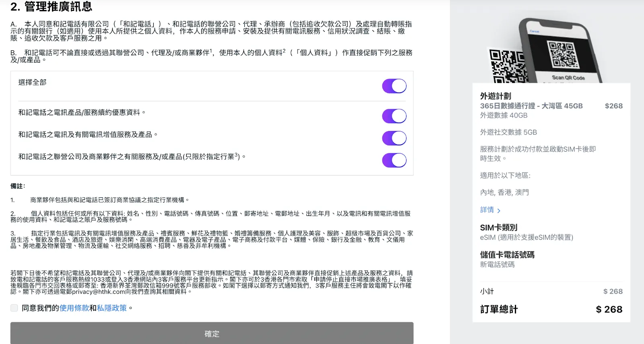Click the 管理推廣訊息 section heading
644x344 pixels.
click(58, 6)
